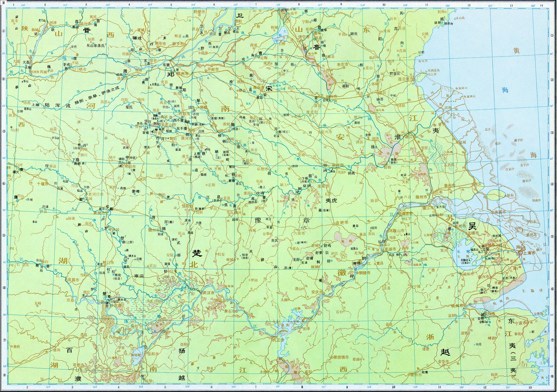Select the 南京市 city marker

400,214
